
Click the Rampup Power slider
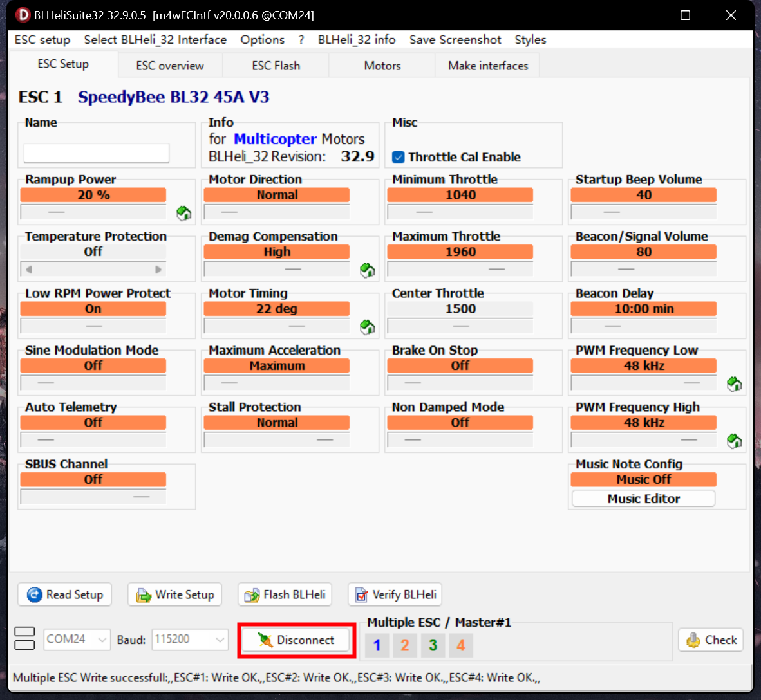pyautogui.click(x=93, y=212)
